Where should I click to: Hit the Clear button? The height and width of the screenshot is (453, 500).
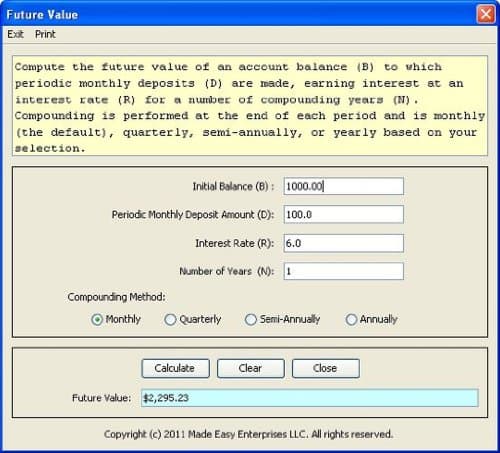(x=251, y=368)
